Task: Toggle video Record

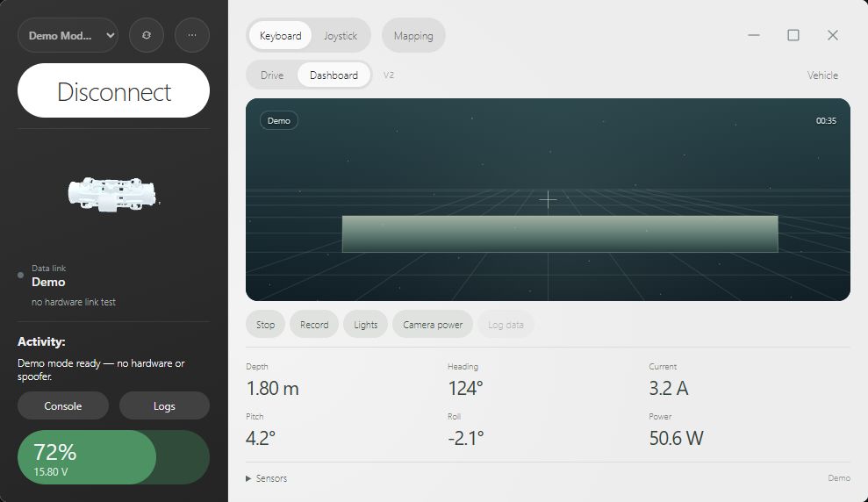Action: coord(314,325)
